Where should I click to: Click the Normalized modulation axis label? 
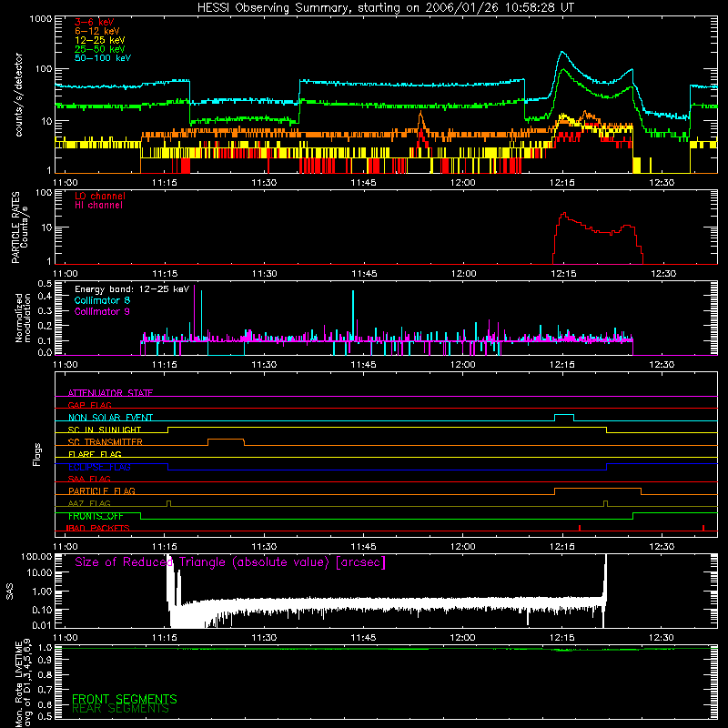[23, 318]
